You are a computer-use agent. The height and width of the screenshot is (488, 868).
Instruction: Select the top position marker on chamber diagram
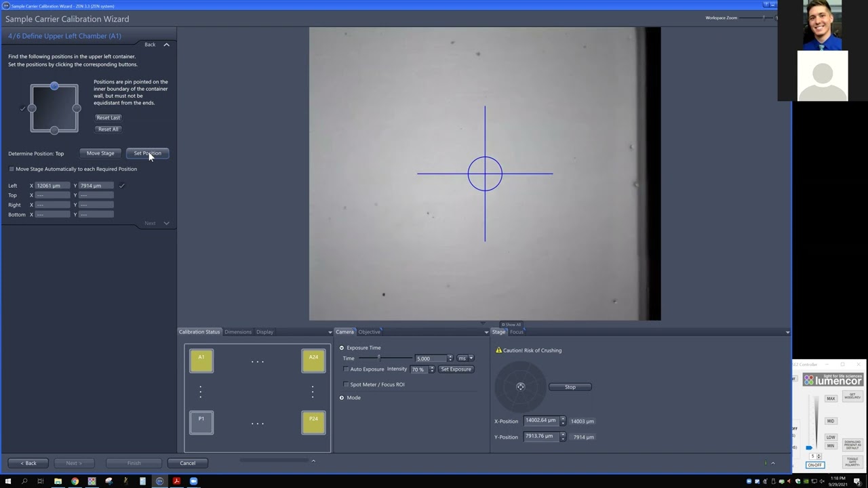54,86
